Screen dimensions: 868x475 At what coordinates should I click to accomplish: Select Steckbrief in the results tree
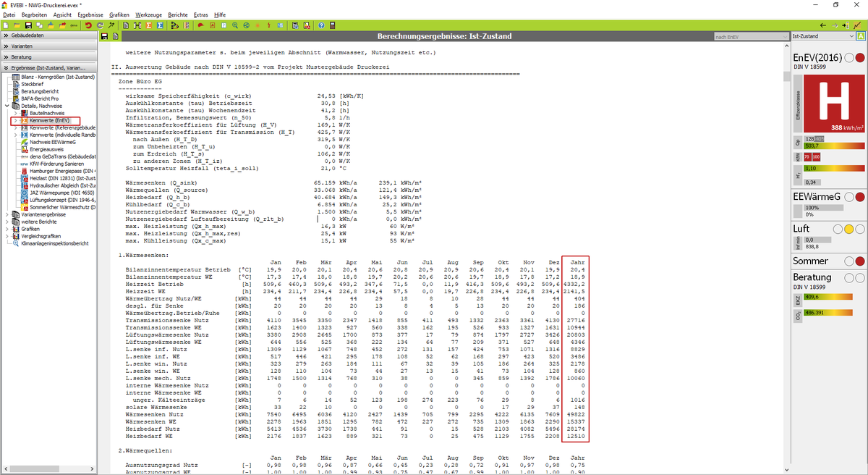coord(32,84)
